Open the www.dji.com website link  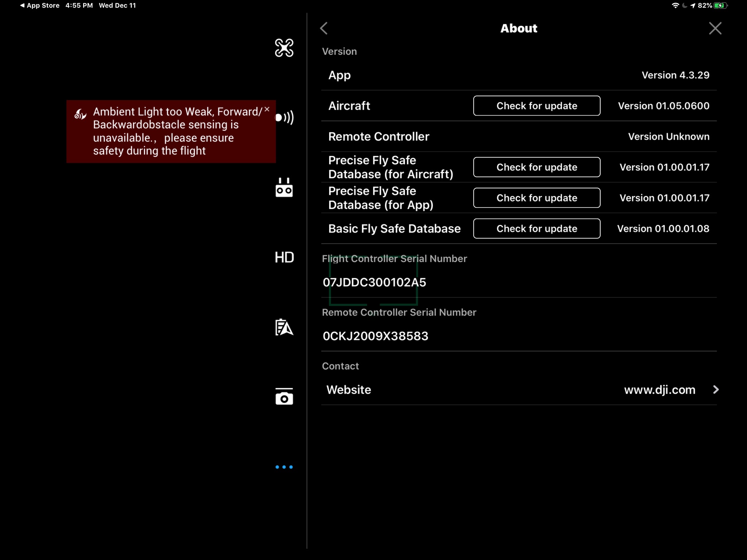click(x=660, y=390)
